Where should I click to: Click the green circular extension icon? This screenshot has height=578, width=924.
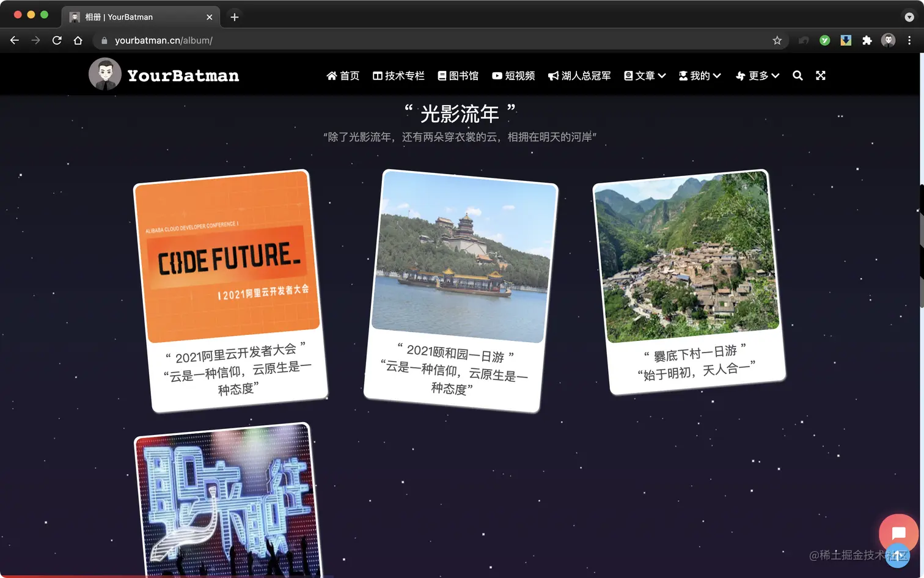[825, 40]
